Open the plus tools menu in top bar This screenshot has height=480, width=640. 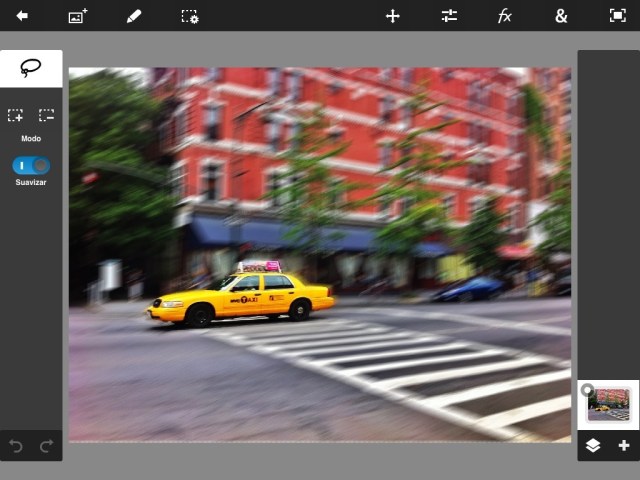pyautogui.click(x=393, y=16)
